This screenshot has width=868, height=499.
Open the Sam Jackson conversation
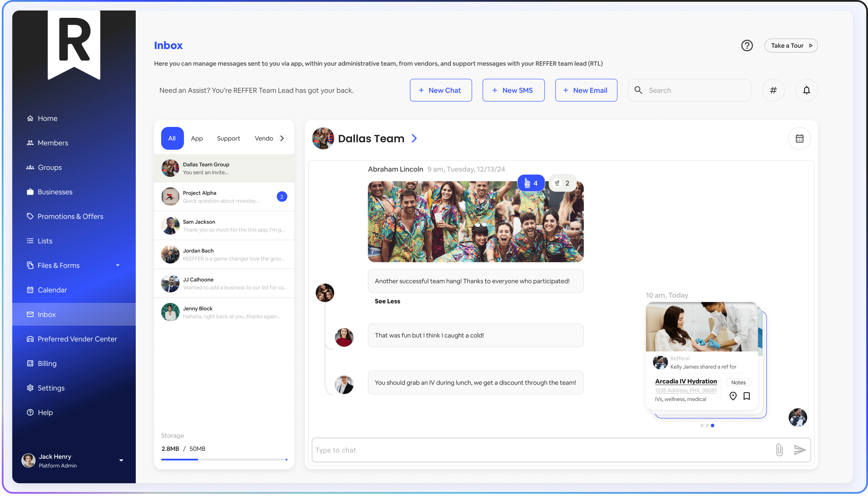tap(224, 226)
